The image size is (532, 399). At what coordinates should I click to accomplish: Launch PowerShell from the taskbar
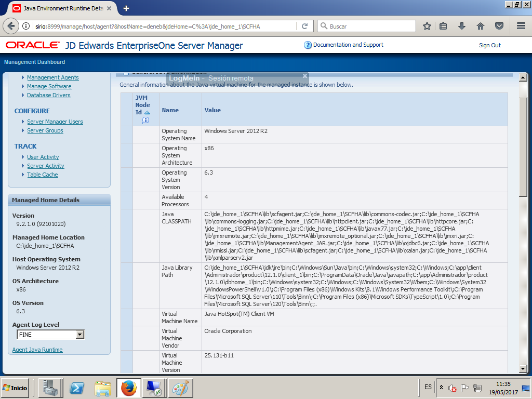[x=77, y=388]
